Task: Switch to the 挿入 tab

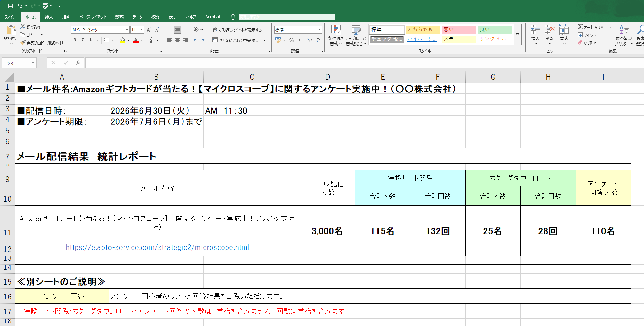Action: (49, 17)
